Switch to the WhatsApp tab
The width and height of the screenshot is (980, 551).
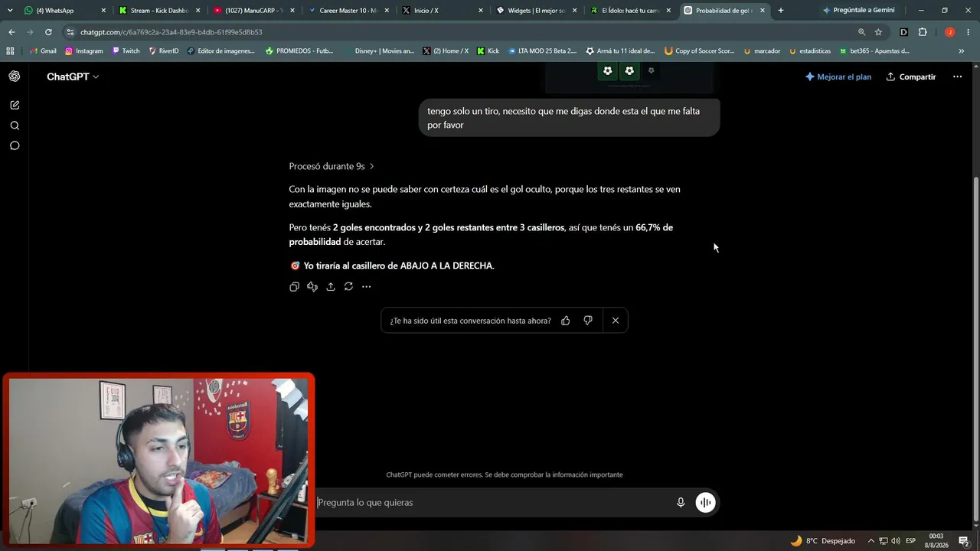pyautogui.click(x=65, y=11)
